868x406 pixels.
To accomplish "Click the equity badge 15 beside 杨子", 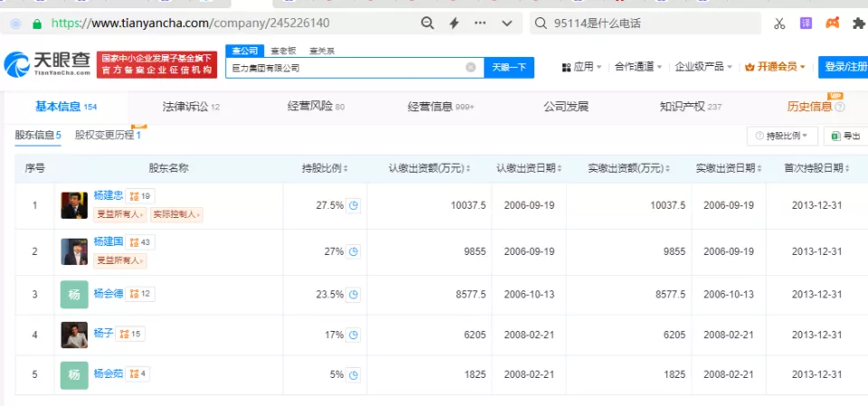I will coord(130,334).
